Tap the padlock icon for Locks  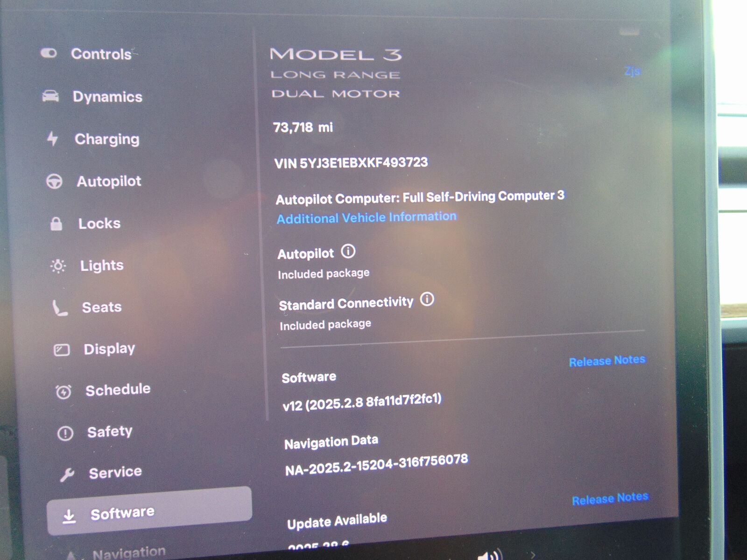coord(56,224)
